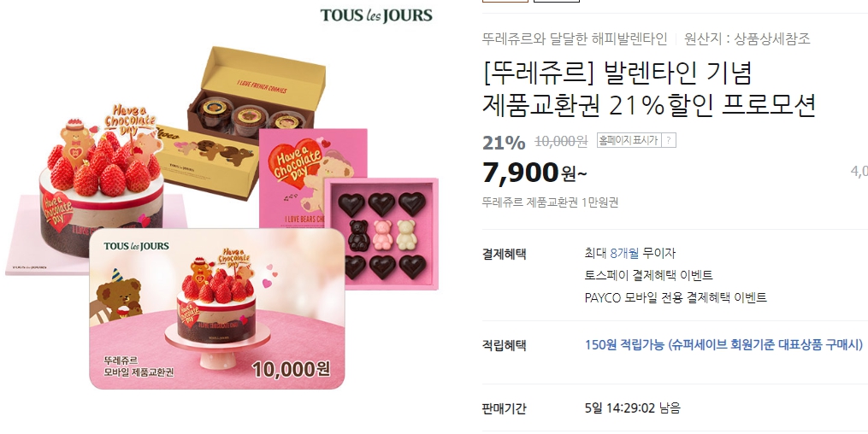This screenshot has height=434, width=868.
Task: Open 토스페이 결제혜택 이벤트
Action: [648, 275]
